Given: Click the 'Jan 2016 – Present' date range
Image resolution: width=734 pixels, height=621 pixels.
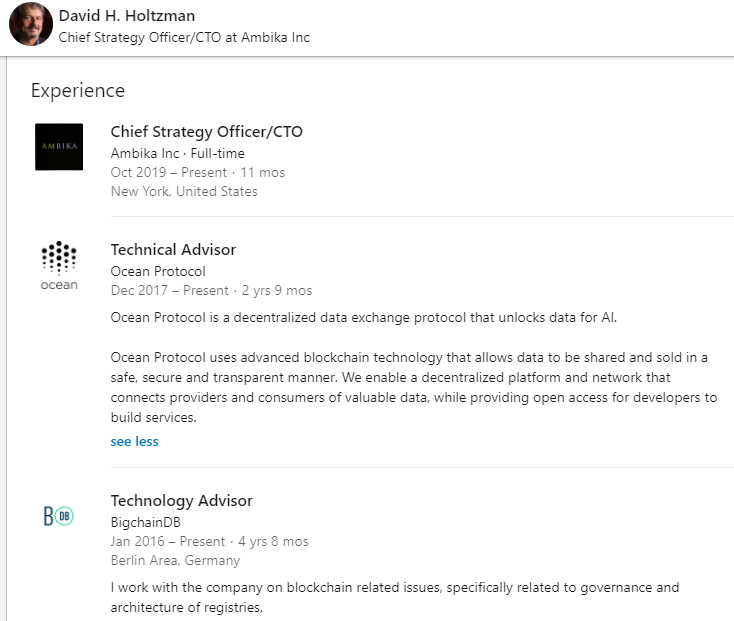Looking at the screenshot, I should pos(168,541).
